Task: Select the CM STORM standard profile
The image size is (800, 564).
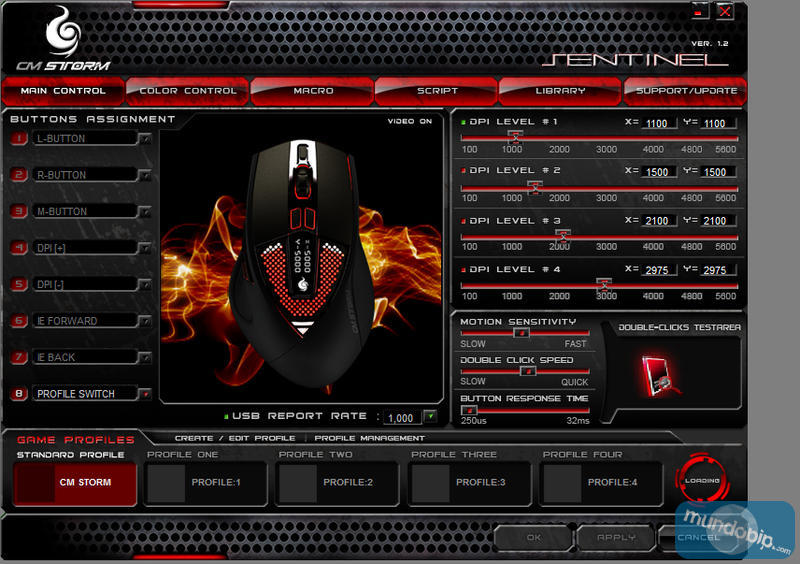Action: [x=76, y=483]
